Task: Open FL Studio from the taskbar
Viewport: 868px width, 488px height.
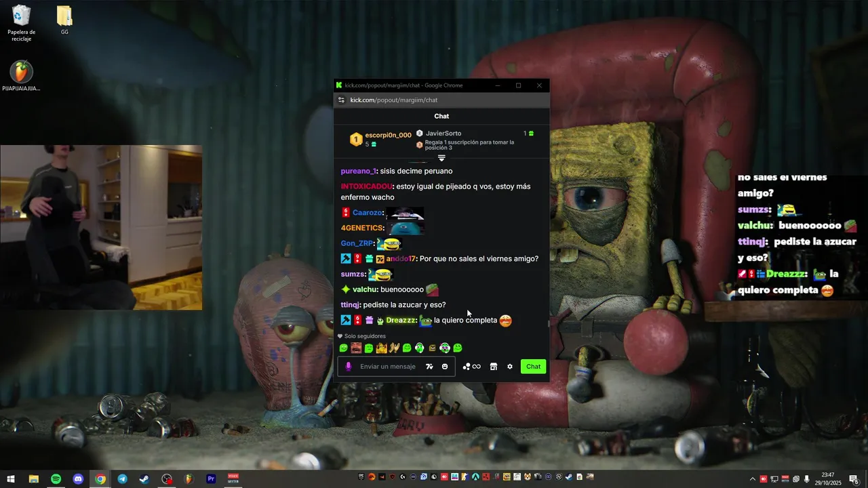Action: (189, 479)
